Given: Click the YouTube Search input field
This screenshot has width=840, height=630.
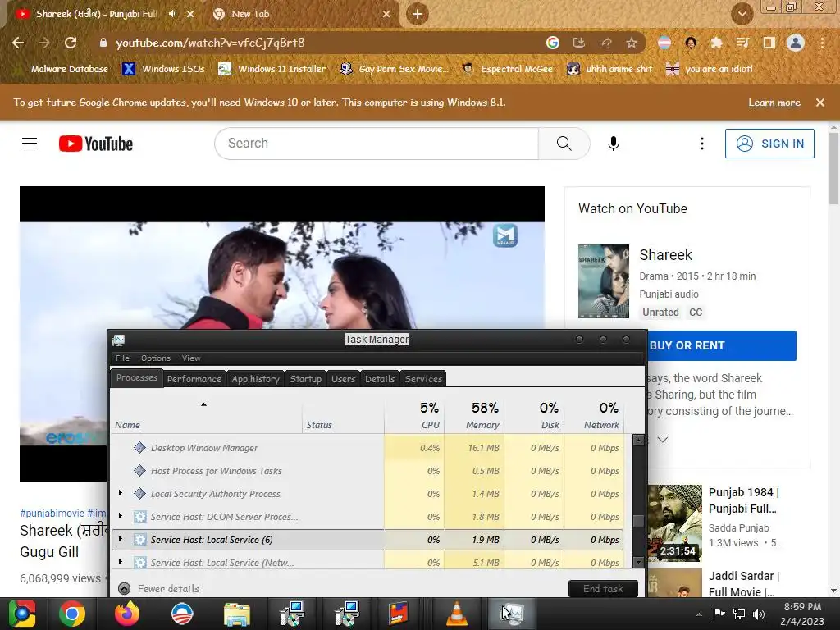Looking at the screenshot, I should click(377, 144).
